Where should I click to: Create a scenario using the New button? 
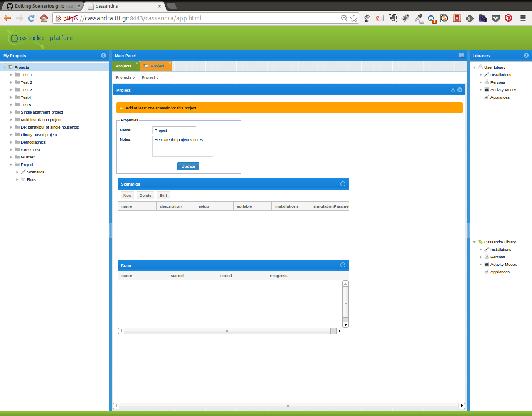(x=127, y=195)
